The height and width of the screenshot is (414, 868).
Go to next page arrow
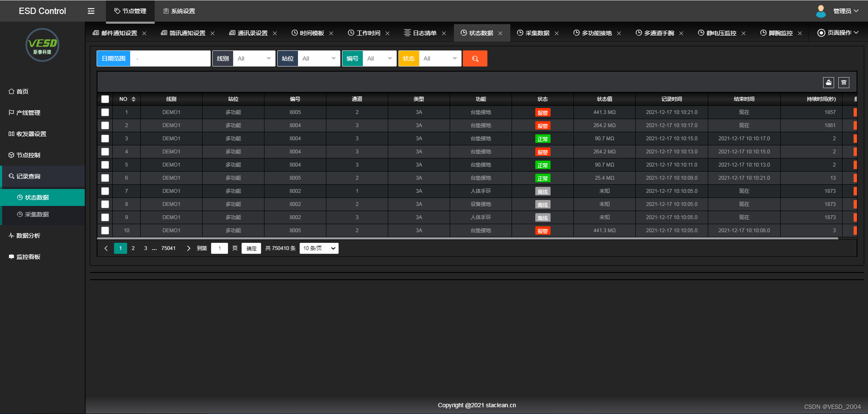[x=189, y=248]
